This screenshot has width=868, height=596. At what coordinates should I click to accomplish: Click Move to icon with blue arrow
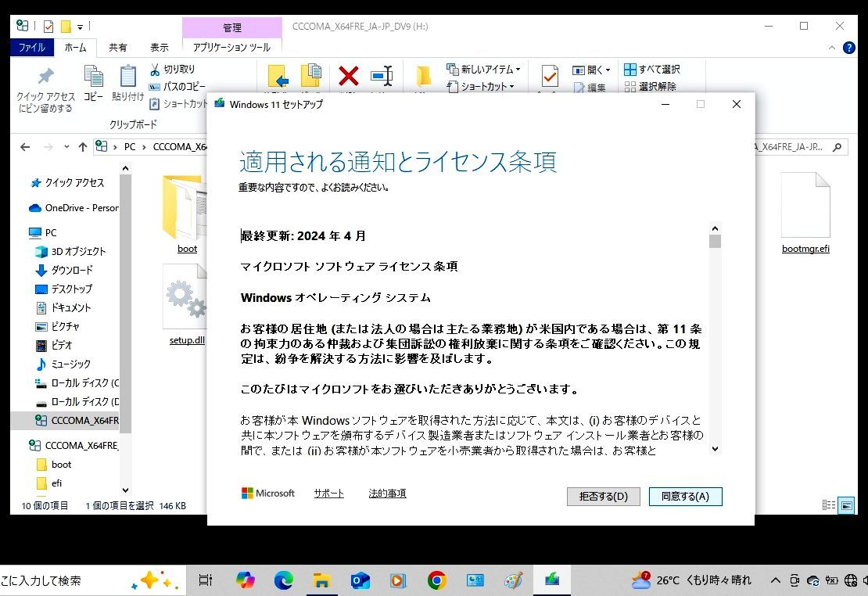(278, 77)
